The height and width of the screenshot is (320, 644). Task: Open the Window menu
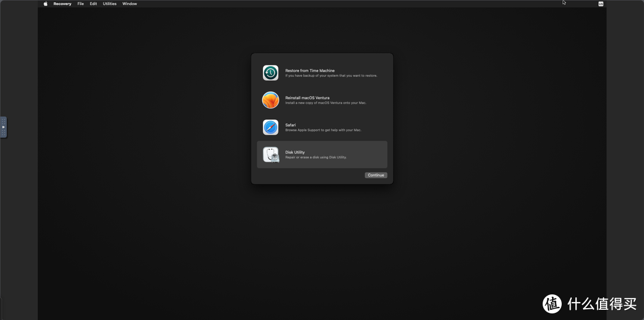point(130,4)
